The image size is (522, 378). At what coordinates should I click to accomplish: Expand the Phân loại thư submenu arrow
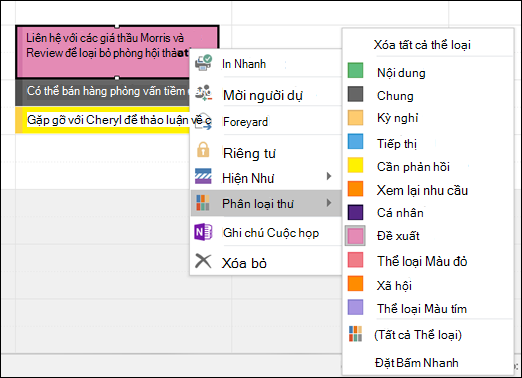point(329,203)
